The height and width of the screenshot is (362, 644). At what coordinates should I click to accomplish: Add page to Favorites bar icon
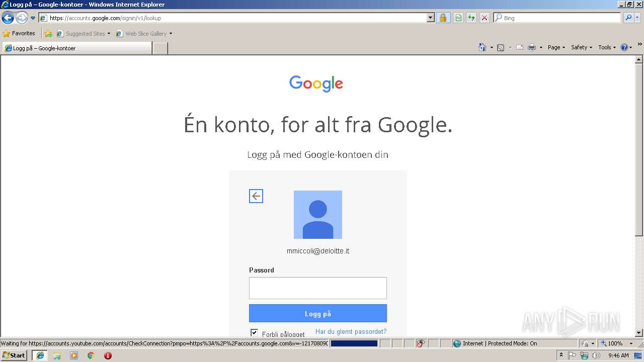(x=48, y=34)
